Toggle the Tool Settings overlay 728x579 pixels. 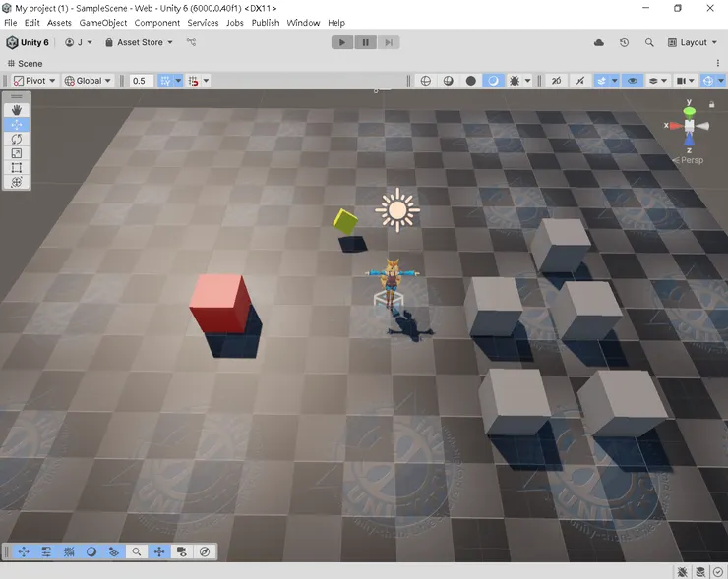pyautogui.click(x=46, y=551)
